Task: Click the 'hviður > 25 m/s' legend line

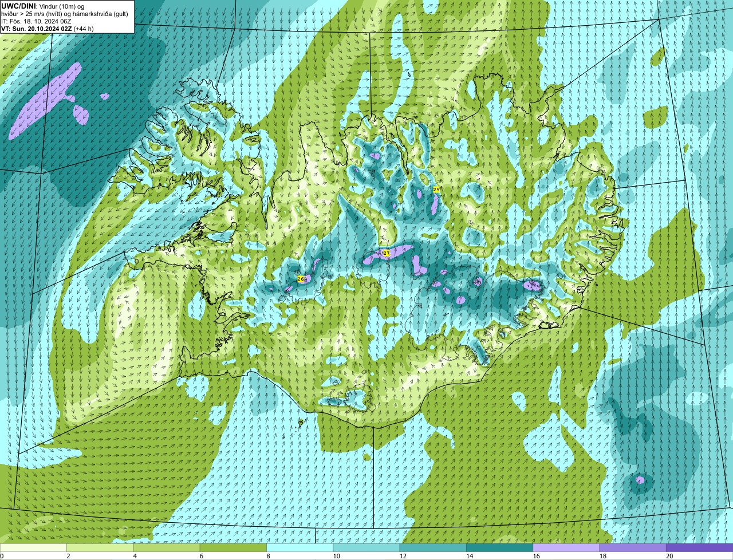Action: (x=65, y=13)
